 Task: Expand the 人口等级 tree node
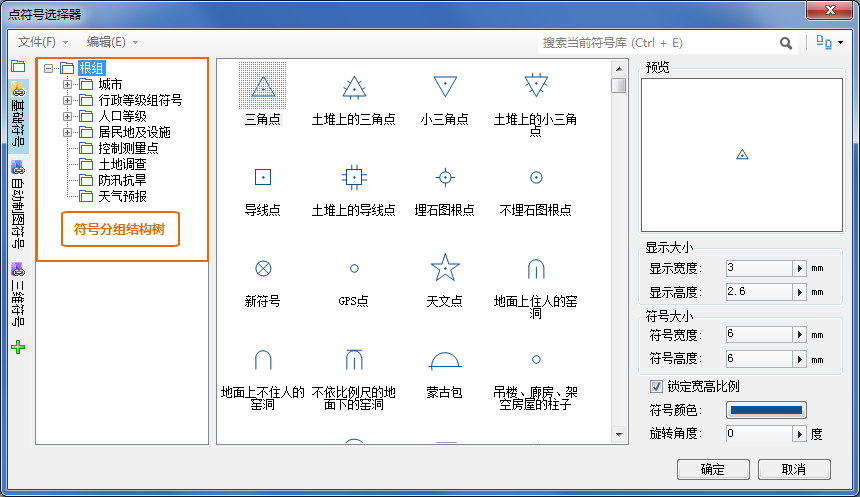point(68,116)
